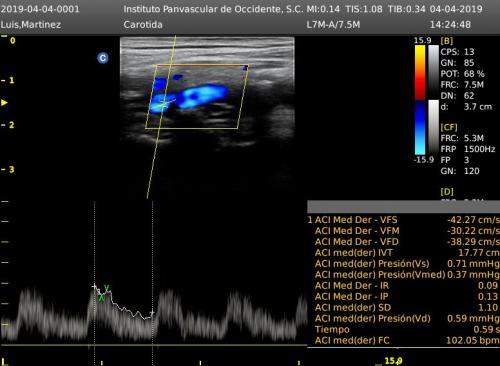Click the [B] mode parameters header
The height and width of the screenshot is (366, 500).
click(447, 41)
